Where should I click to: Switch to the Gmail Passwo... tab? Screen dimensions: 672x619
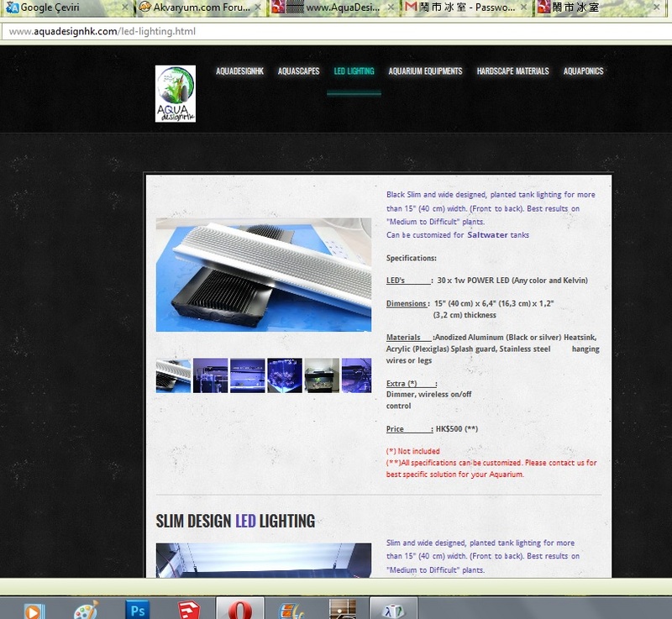click(466, 8)
